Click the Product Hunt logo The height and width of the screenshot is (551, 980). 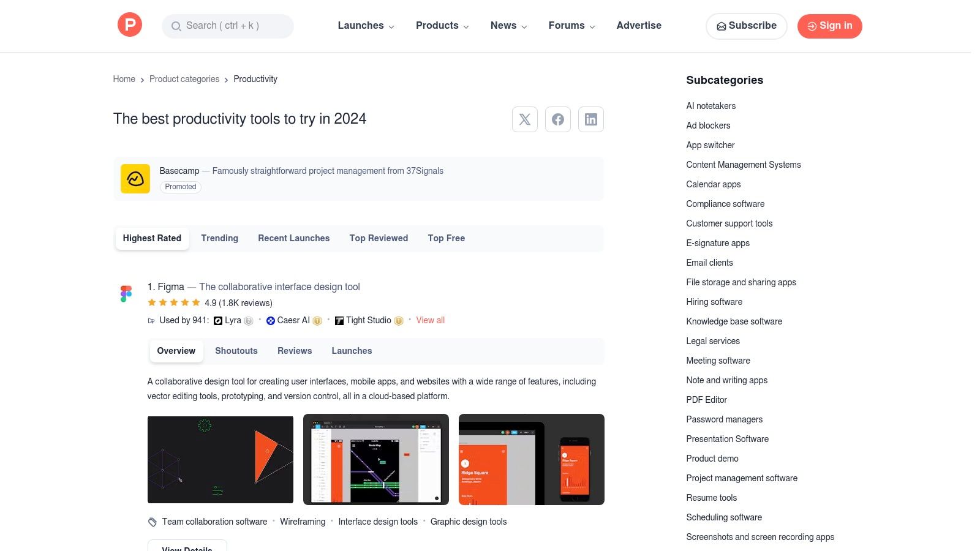[129, 25]
